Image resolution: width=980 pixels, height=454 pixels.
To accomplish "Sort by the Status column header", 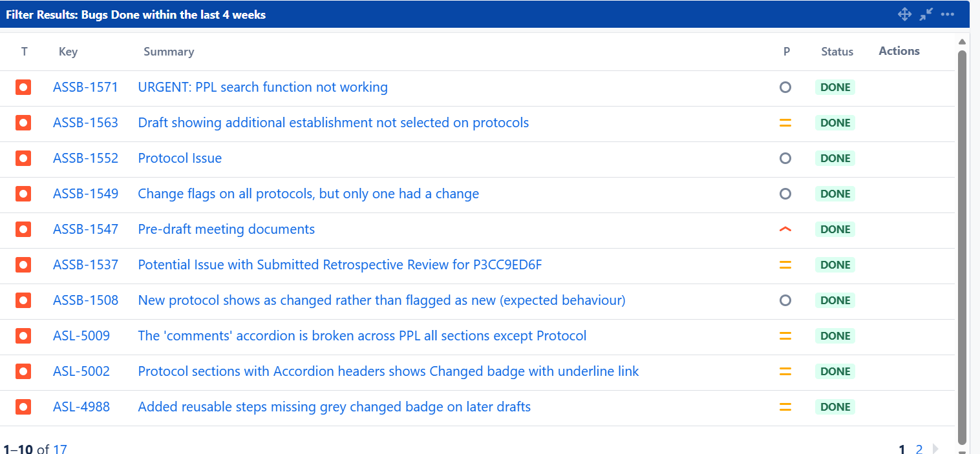I will pos(836,51).
